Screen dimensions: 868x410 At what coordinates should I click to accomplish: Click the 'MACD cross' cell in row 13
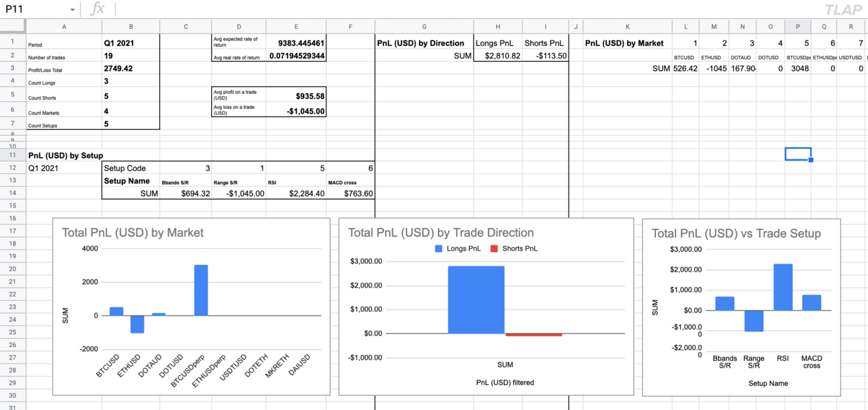pos(350,181)
